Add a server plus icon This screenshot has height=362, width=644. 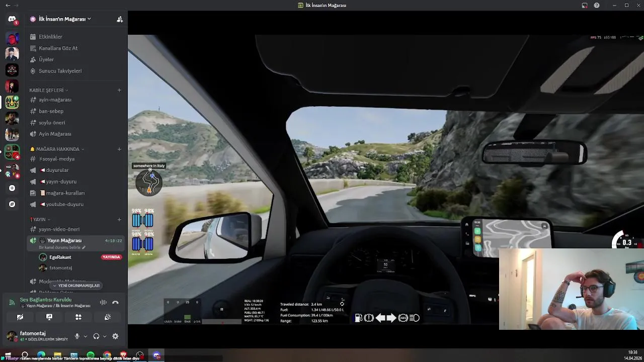12,188
